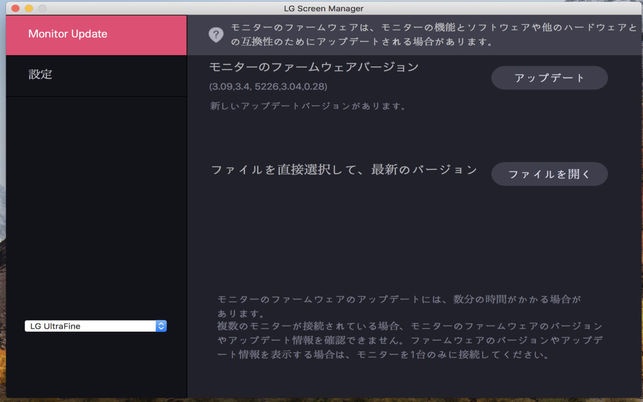Click the ファイルを直接選択して label text
Screen dimensions: 643x402
point(344,170)
